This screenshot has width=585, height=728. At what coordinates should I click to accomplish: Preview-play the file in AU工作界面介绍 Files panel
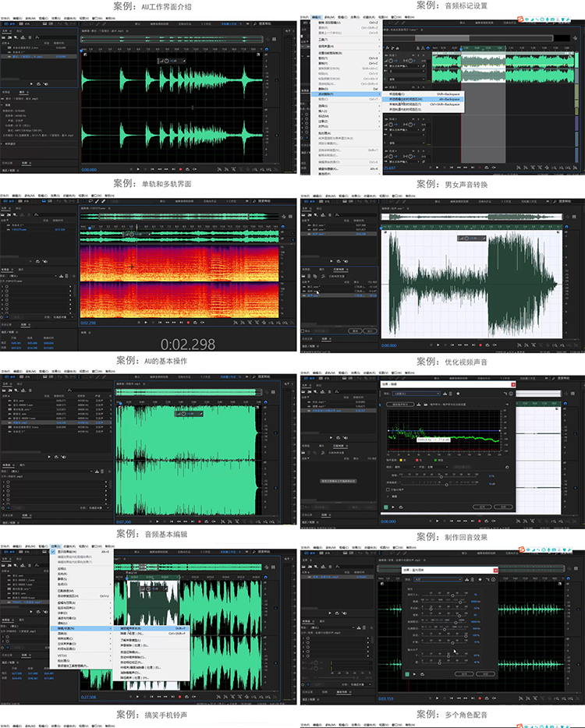(31, 84)
